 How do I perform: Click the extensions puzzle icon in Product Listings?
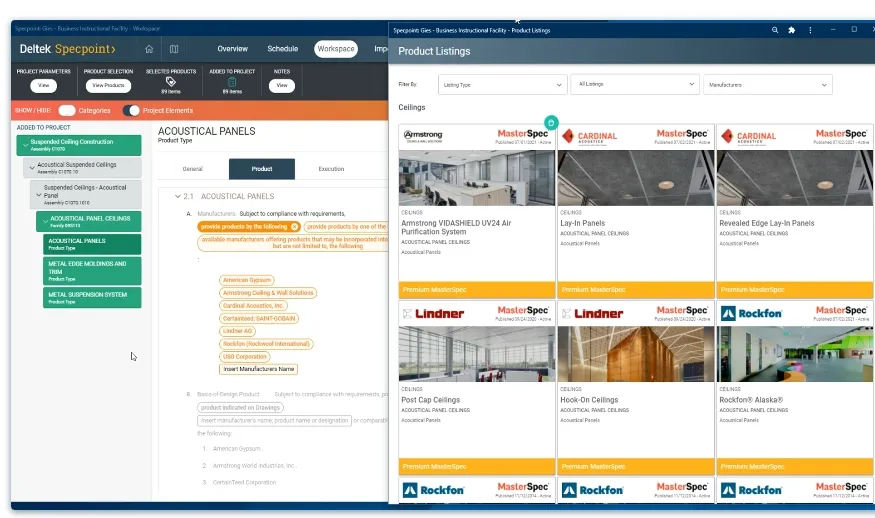click(791, 30)
